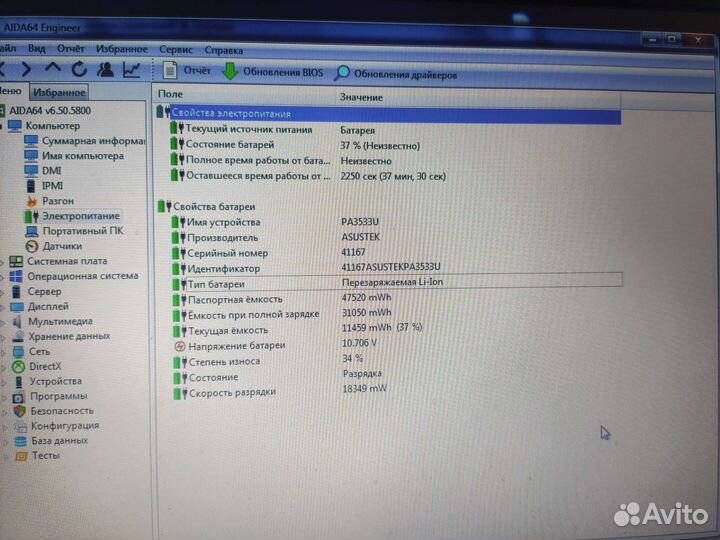Select DMI tree item
Image resolution: width=720 pixels, height=540 pixels.
(43, 171)
